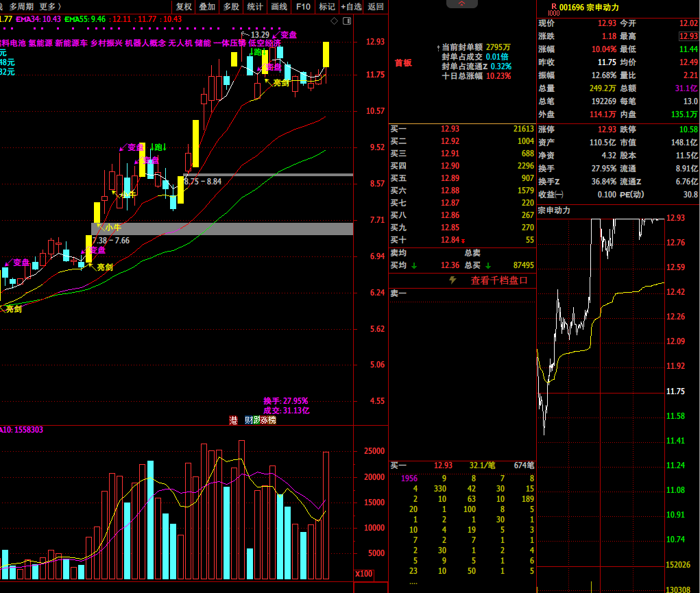Click the 7.38 - 7.66 gap zone label
This screenshot has width=700, height=593.
pyautogui.click(x=111, y=241)
